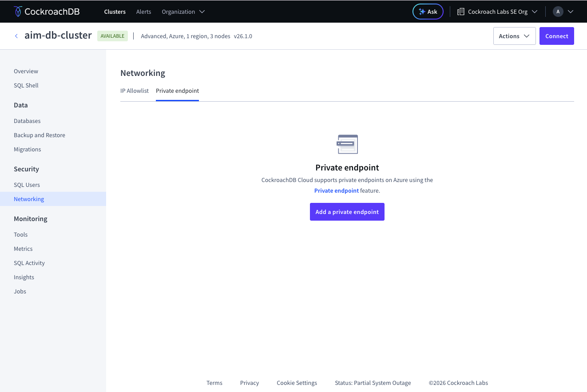587x392 pixels.
Task: Click the CockroachDB logo icon
Action: [x=18, y=12]
